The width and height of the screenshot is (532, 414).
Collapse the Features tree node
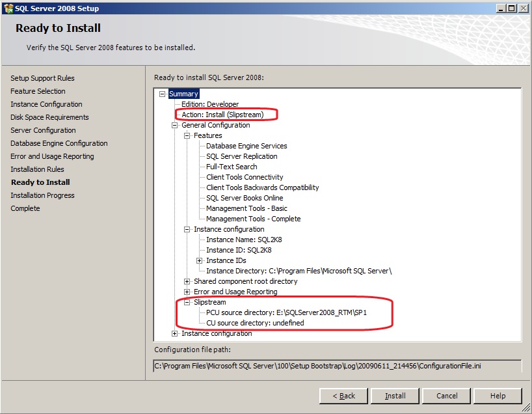(187, 135)
